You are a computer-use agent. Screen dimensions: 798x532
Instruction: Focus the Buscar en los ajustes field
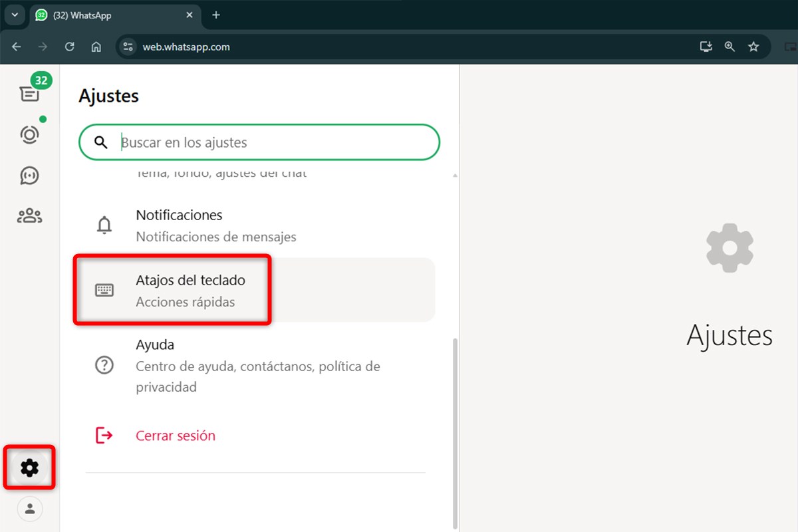point(259,142)
